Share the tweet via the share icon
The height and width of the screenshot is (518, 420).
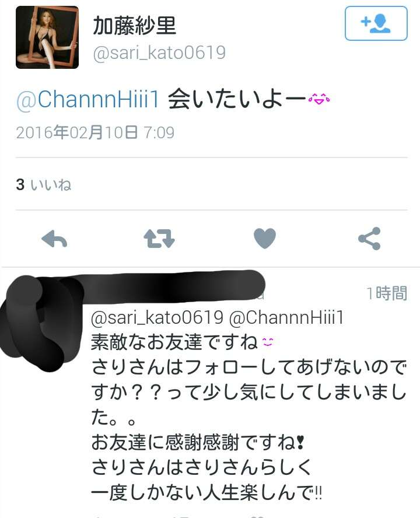pos(369,239)
